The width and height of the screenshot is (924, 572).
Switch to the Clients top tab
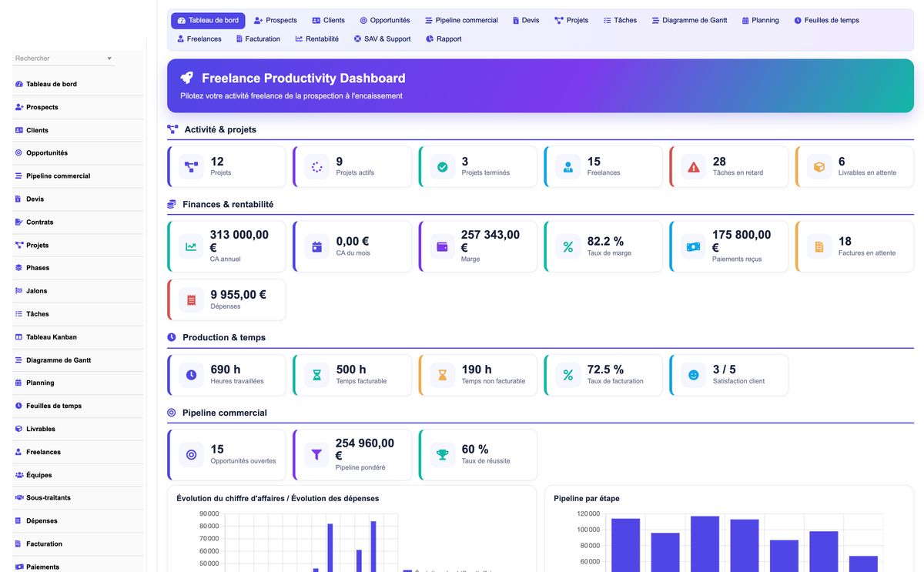[x=328, y=20]
